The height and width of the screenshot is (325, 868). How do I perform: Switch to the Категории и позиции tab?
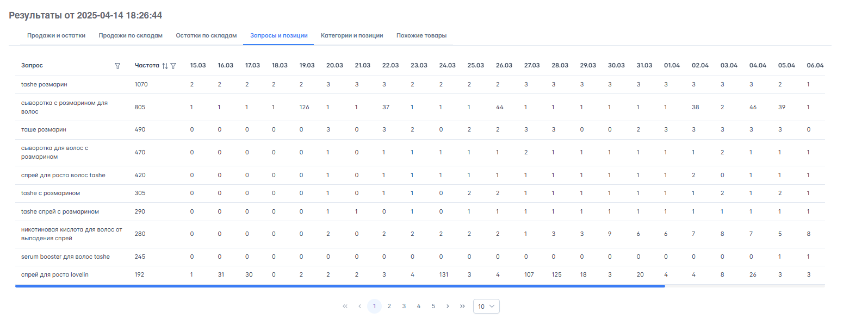pyautogui.click(x=352, y=35)
